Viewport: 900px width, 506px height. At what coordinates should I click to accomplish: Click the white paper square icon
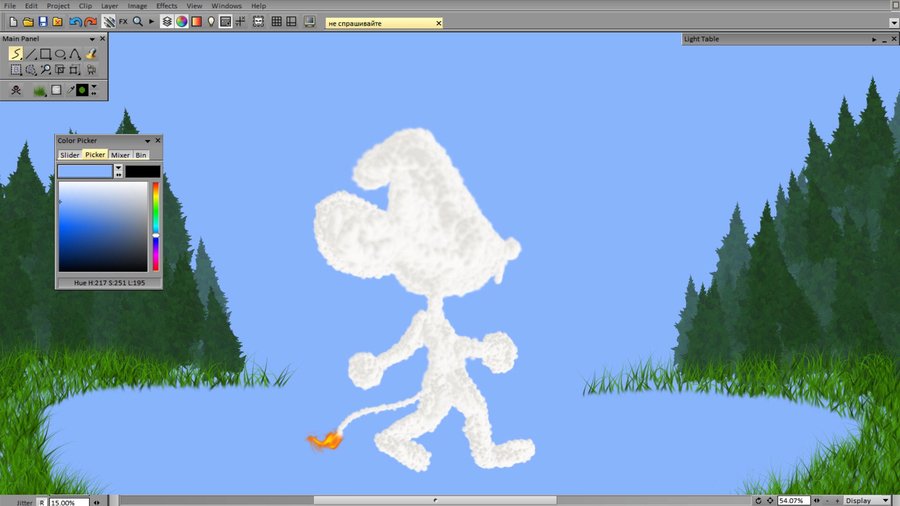pyautogui.click(x=56, y=90)
